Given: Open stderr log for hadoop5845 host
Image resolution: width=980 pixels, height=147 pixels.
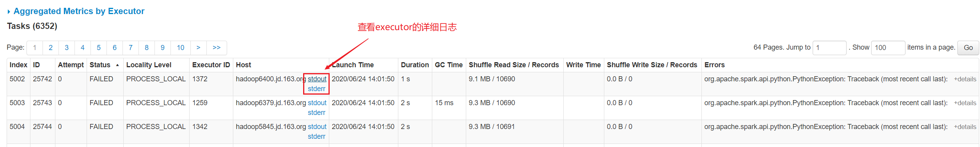Looking at the screenshot, I should [x=316, y=136].
